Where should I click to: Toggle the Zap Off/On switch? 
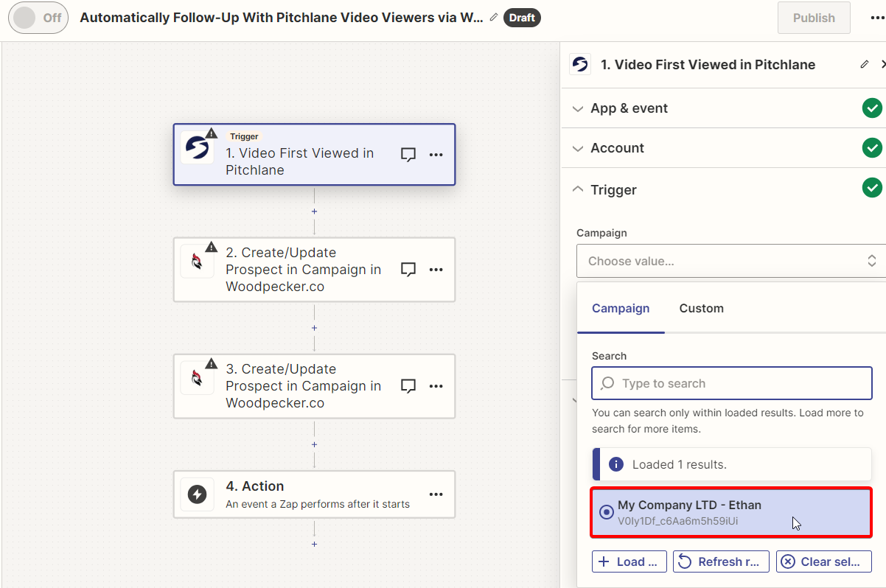pos(38,18)
